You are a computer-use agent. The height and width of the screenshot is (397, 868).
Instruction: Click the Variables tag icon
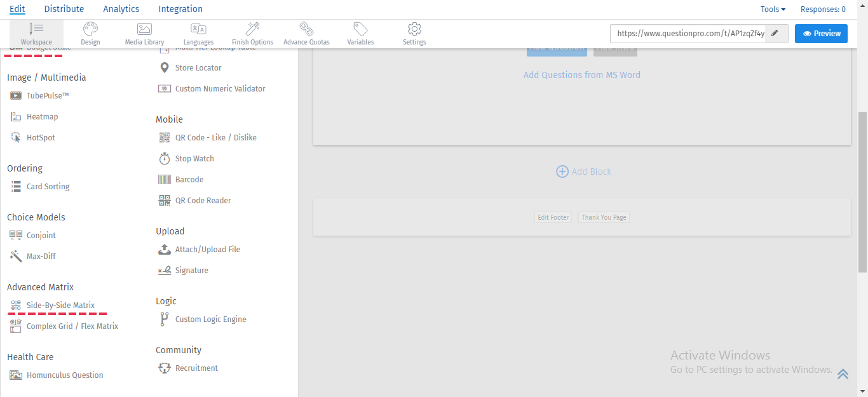tap(360, 29)
